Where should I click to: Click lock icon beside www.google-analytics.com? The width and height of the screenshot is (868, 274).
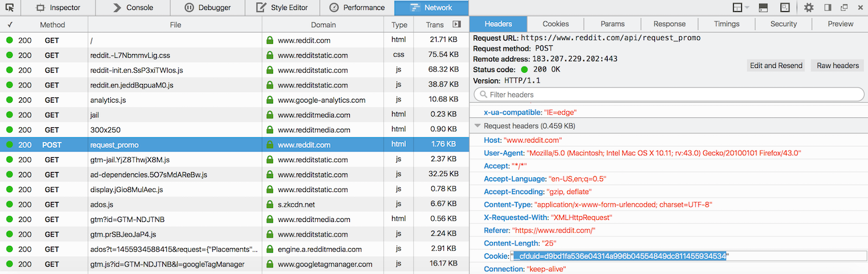(270, 100)
